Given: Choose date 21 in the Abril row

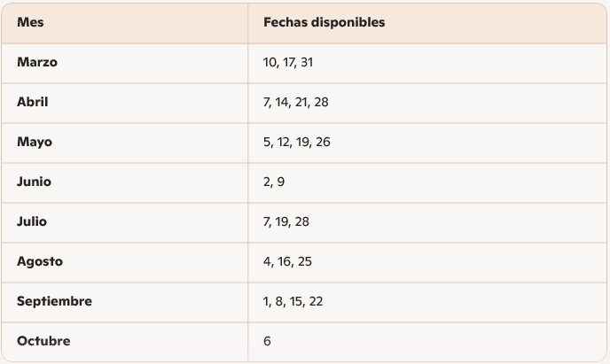Looking at the screenshot, I should 301,102.
